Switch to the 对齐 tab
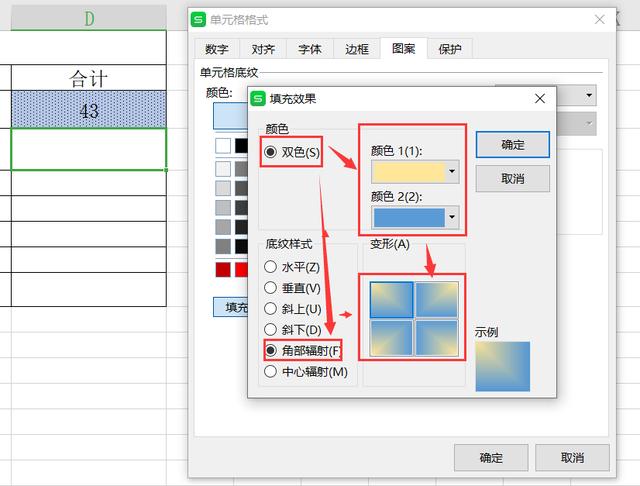Viewport: 640px width, 486px height. tap(263, 49)
